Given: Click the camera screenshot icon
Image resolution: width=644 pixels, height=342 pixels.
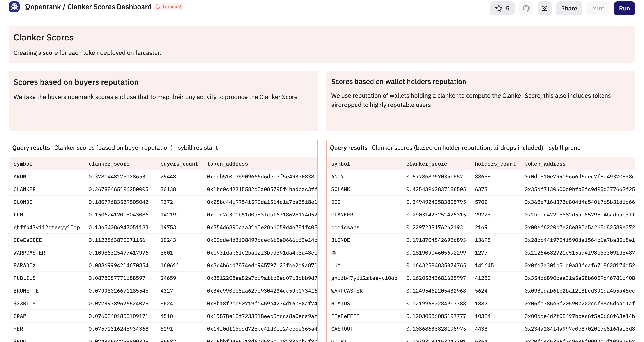Looking at the screenshot, I should 544,8.
